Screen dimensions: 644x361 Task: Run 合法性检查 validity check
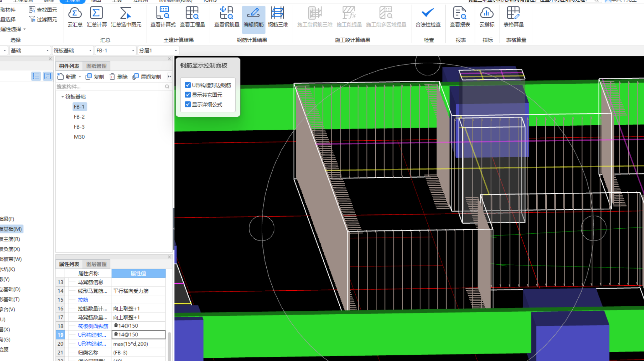pyautogui.click(x=428, y=17)
